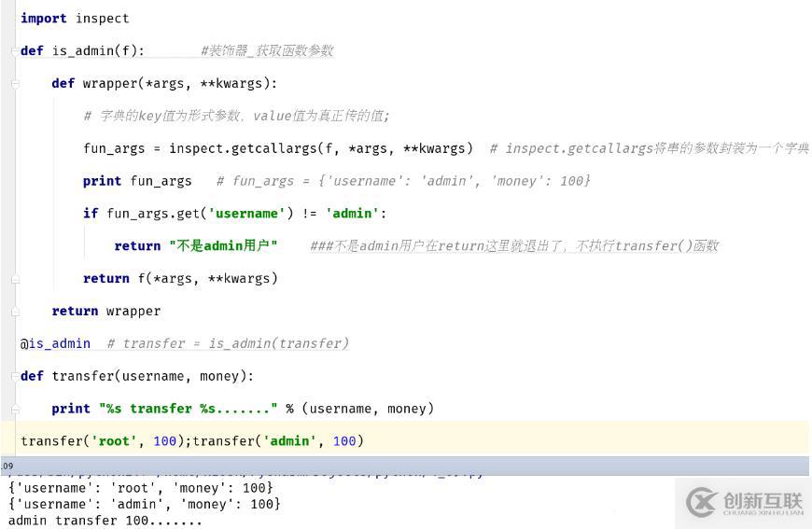Click the print "%s transfer %s......." statement
812x529 pixels.
[x=243, y=409]
